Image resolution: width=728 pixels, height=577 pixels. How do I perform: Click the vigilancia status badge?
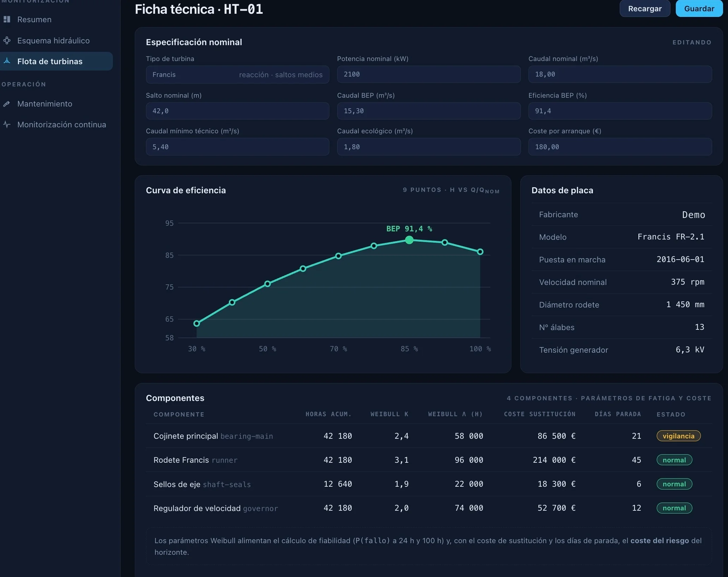coord(678,436)
